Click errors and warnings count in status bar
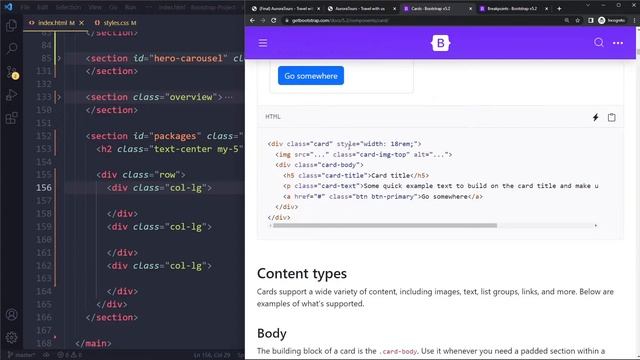The height and width of the screenshot is (360, 640). point(70,355)
